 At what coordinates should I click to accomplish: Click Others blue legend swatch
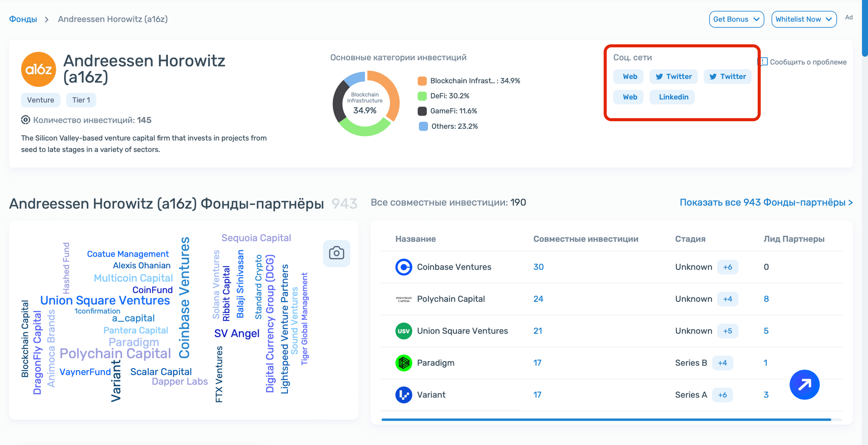point(423,126)
